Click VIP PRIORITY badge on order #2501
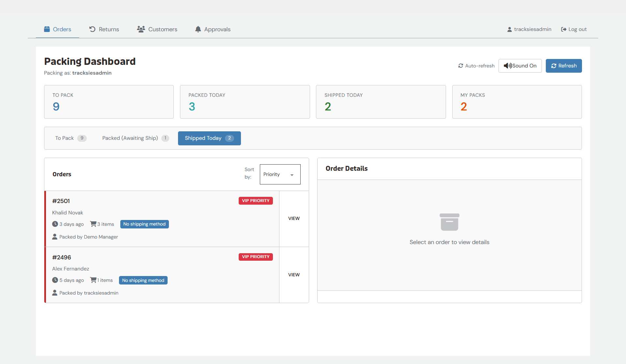 click(x=256, y=201)
